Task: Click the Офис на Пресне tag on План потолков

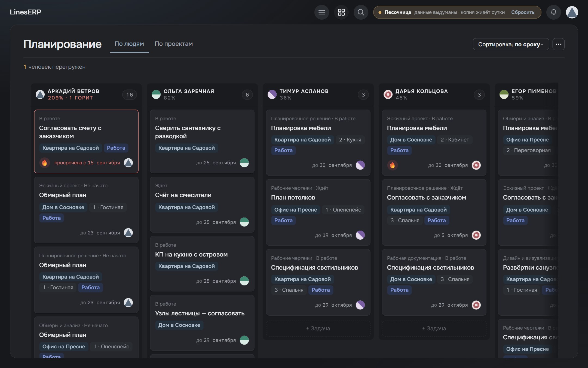Action: point(296,210)
